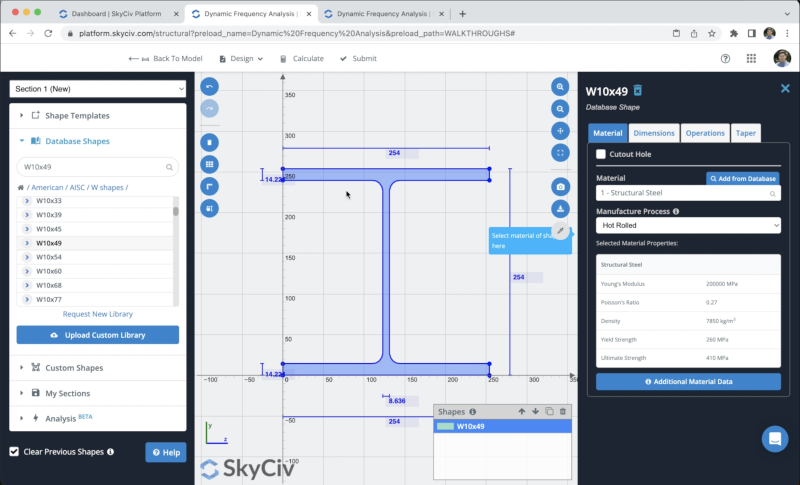The height and width of the screenshot is (485, 800).
Task: Click the Manufacture Process info icon
Action: click(676, 211)
